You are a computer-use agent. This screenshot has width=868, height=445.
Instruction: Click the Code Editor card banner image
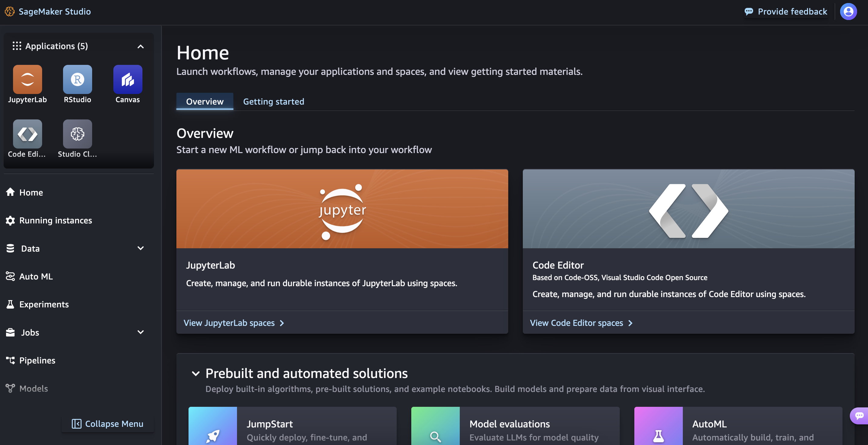coord(688,209)
